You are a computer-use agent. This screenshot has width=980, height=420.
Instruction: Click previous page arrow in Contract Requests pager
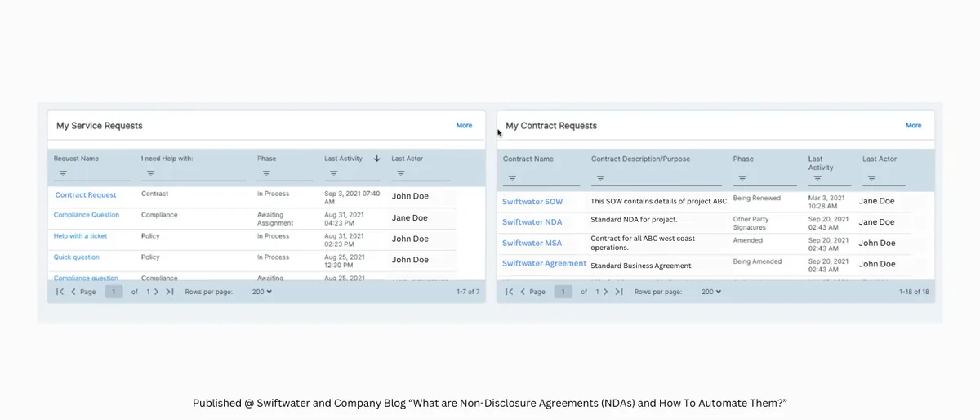pyautogui.click(x=523, y=292)
